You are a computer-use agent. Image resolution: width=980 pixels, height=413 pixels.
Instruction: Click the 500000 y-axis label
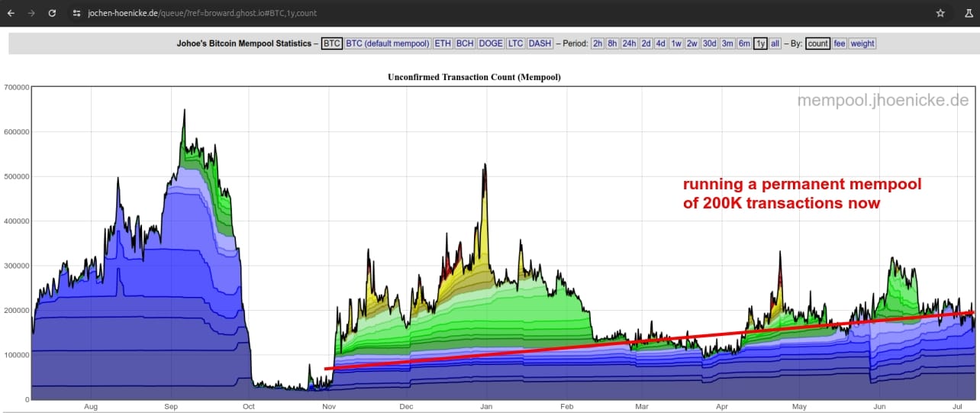click(15, 176)
